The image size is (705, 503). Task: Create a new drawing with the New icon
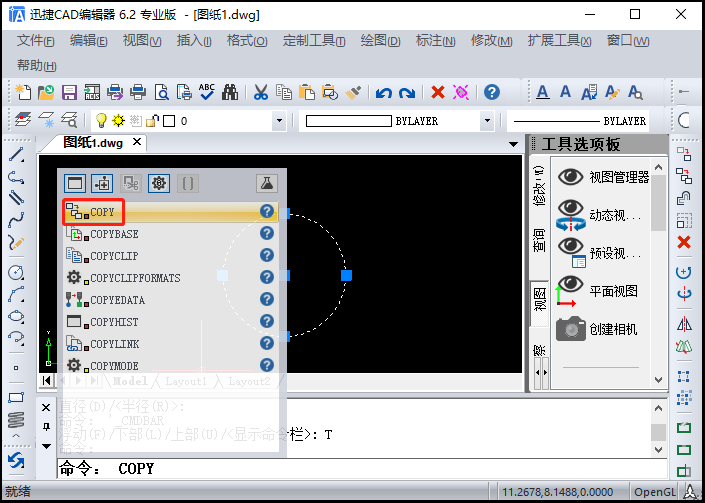(x=23, y=92)
